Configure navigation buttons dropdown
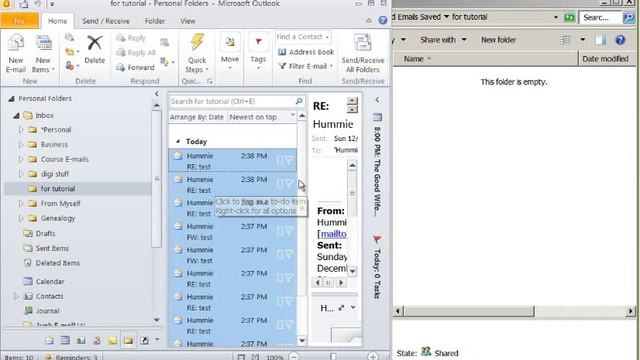Screen dimensions: 640x360 (x=157, y=340)
